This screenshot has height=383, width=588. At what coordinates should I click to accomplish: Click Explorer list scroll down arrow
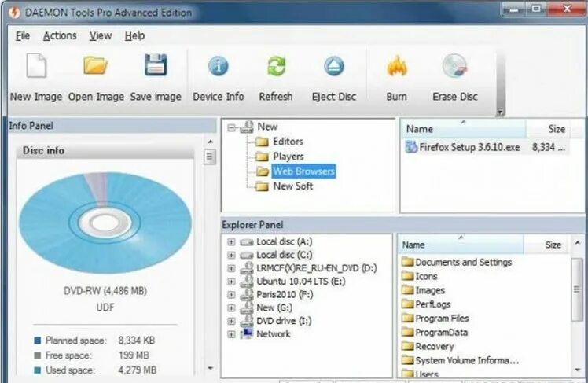(577, 370)
